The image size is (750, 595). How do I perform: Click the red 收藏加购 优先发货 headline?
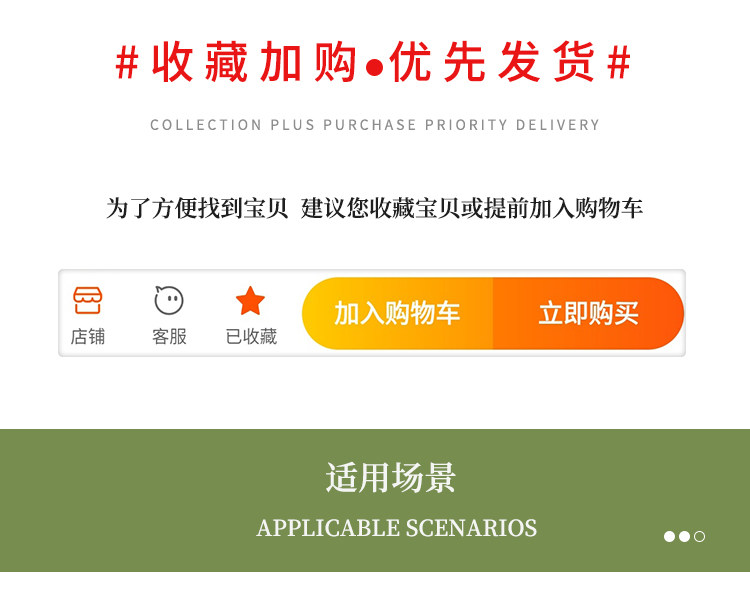373,62
